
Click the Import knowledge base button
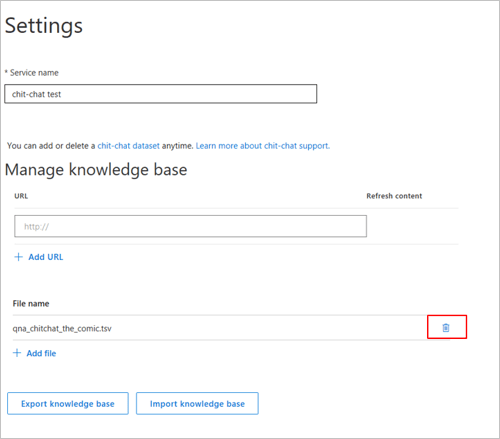click(x=197, y=403)
